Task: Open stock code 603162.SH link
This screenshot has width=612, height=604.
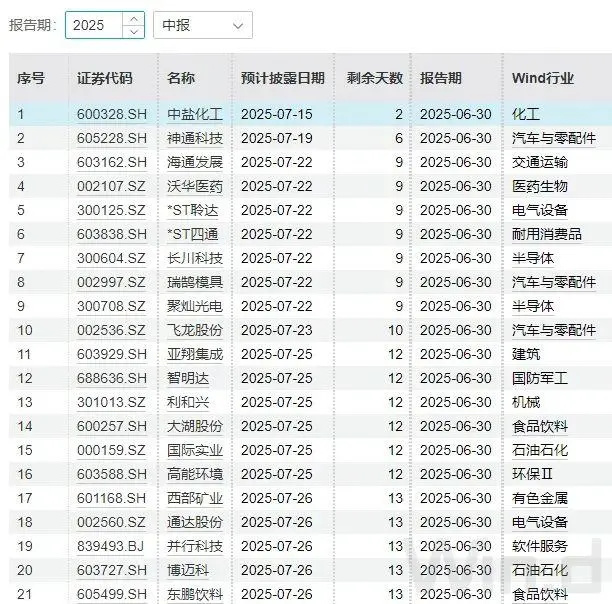Action: [112, 162]
